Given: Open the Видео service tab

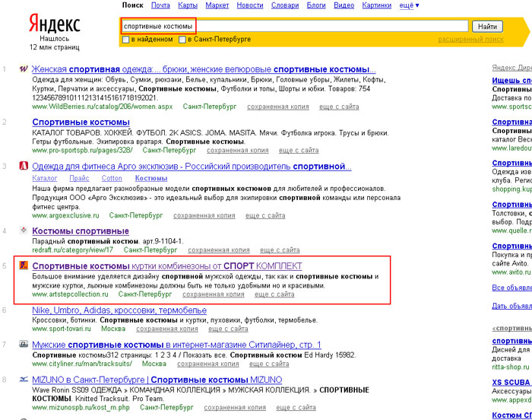Looking at the screenshot, I should pos(344,5).
